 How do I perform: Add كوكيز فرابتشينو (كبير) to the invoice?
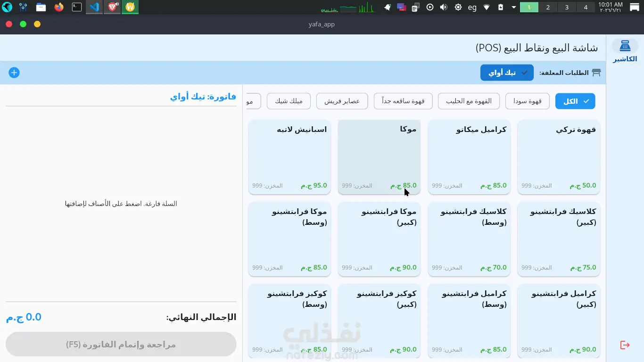click(379, 321)
